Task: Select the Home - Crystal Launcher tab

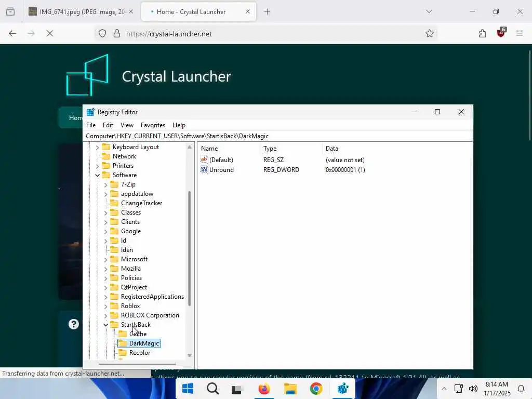Action: (199, 12)
